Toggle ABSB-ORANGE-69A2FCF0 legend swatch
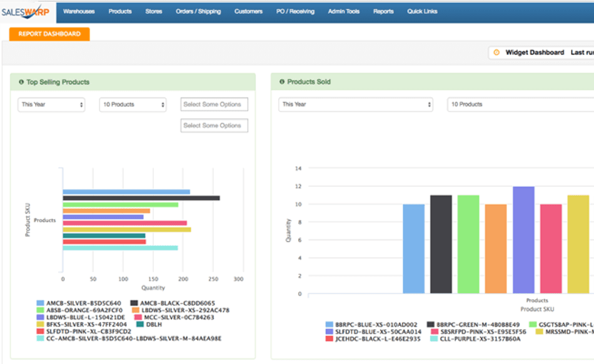Screen dimensions: 594x364 coord(40,310)
